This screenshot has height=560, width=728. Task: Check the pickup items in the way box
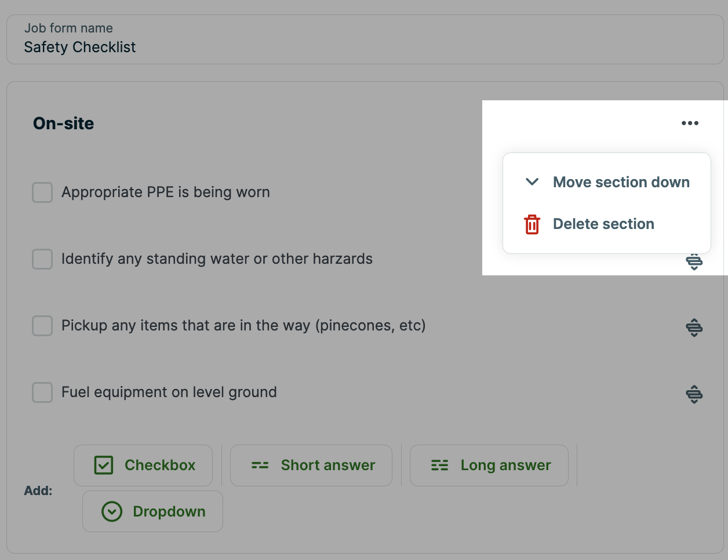point(42,326)
